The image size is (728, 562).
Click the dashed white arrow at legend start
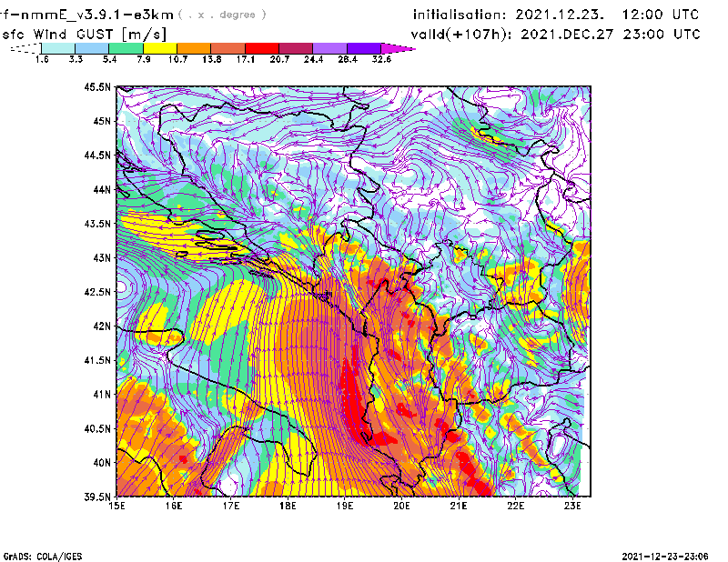(25, 48)
